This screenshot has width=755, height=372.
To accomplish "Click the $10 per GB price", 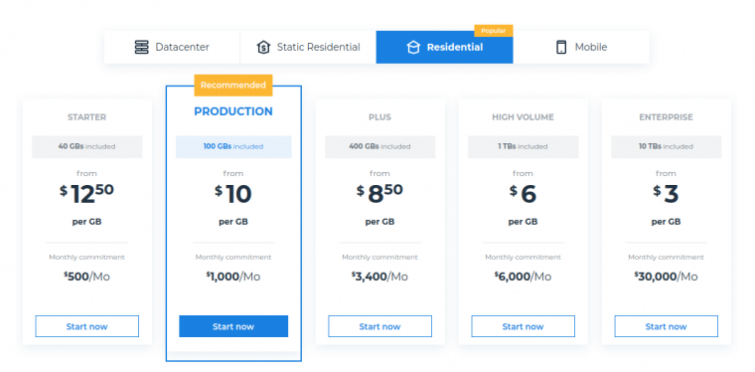I will coord(234,194).
